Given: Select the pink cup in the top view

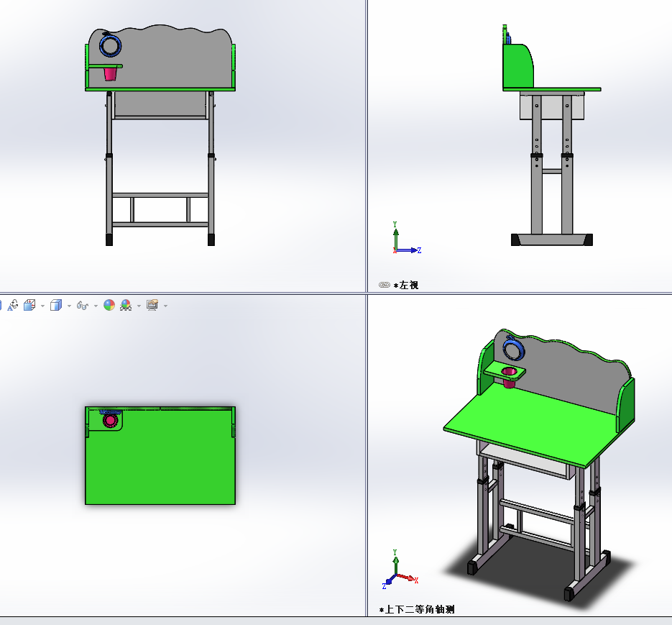Looking at the screenshot, I should click(110, 421).
